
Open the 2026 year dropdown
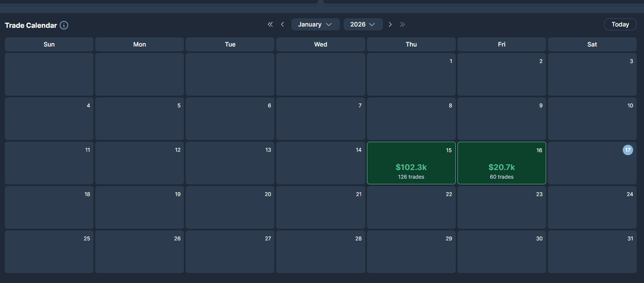point(363,25)
